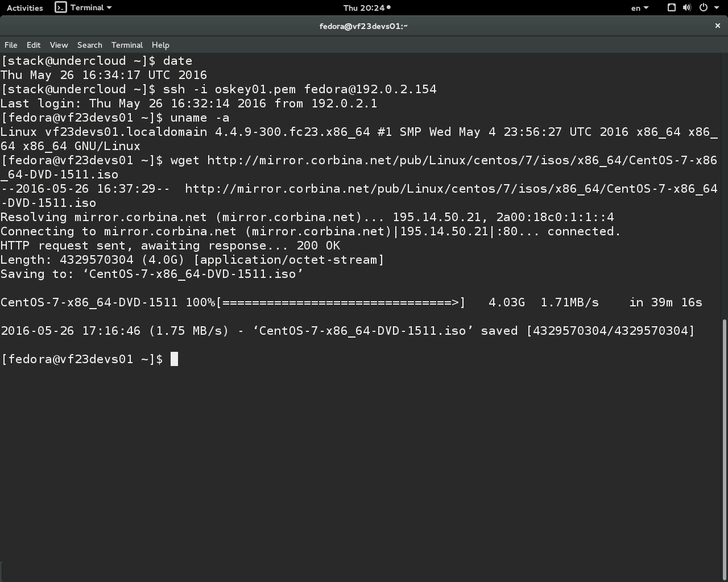Viewport: 728px width, 582px height.
Task: Click the '--2016-05-26 16:37:29--' timestamp
Action: (x=85, y=189)
